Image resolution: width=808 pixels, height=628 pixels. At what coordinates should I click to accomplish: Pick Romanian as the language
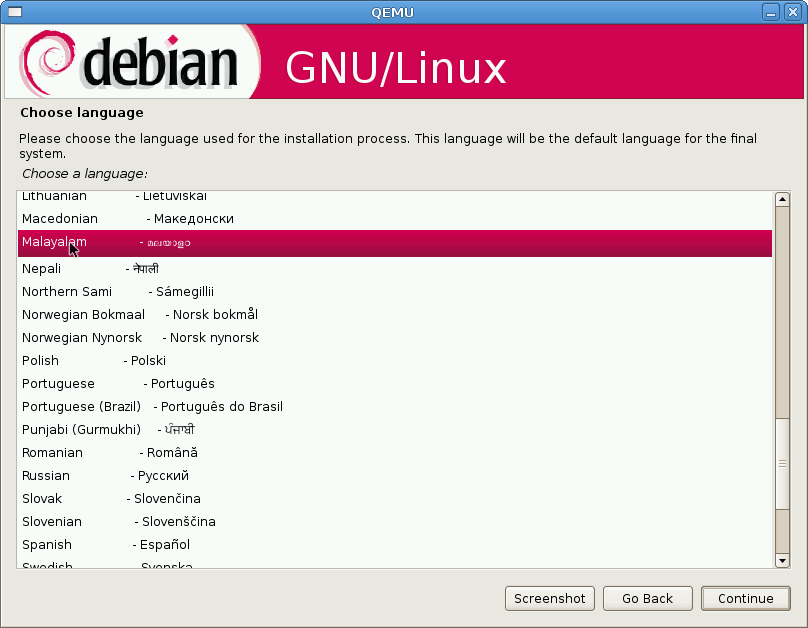coord(53,452)
